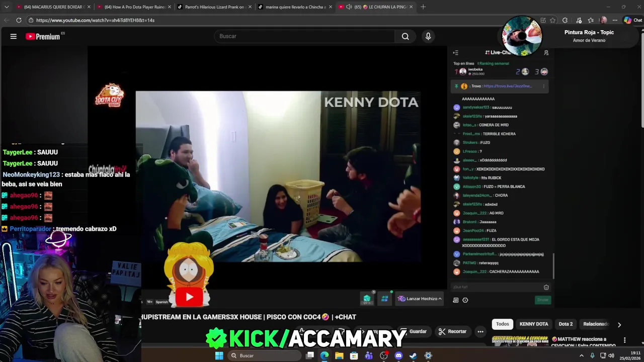The height and width of the screenshot is (362, 644).
Task: Open the YouTube hamburger guide menu
Action: click(x=14, y=36)
